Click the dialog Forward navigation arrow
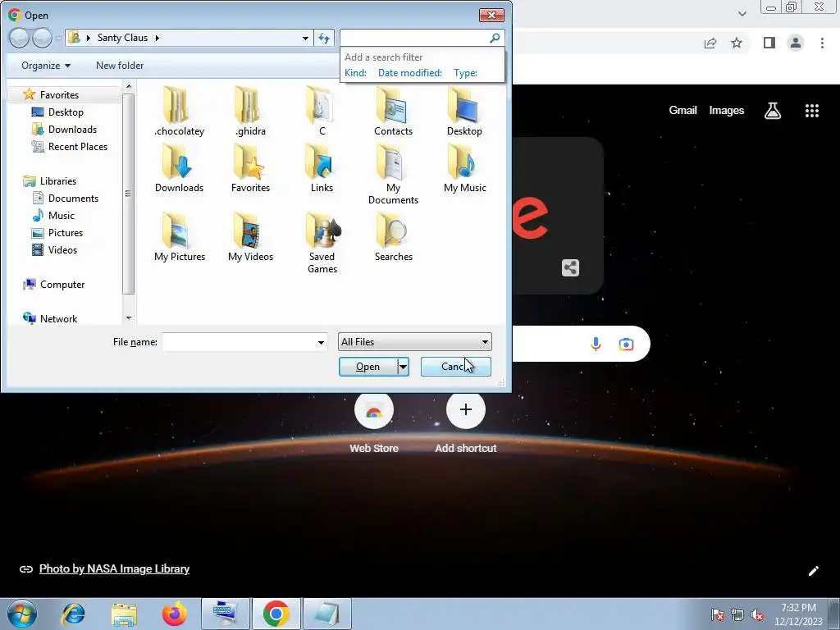This screenshot has width=840, height=630. pos(42,38)
